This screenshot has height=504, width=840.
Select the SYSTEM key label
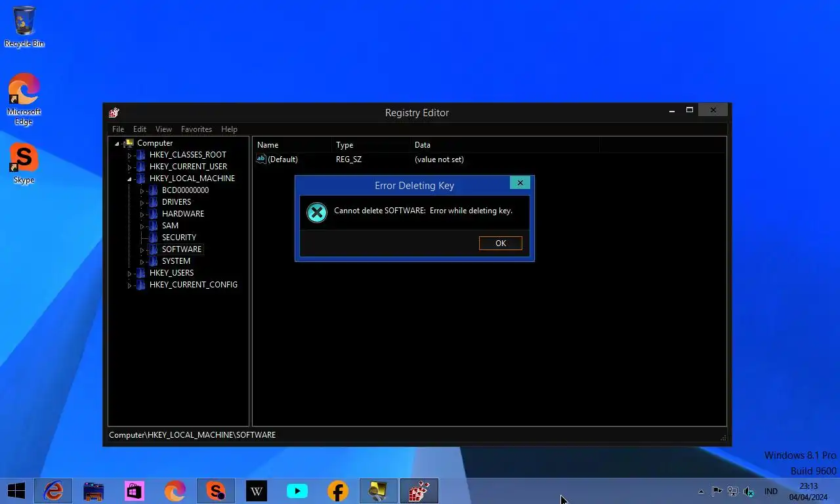176,261
